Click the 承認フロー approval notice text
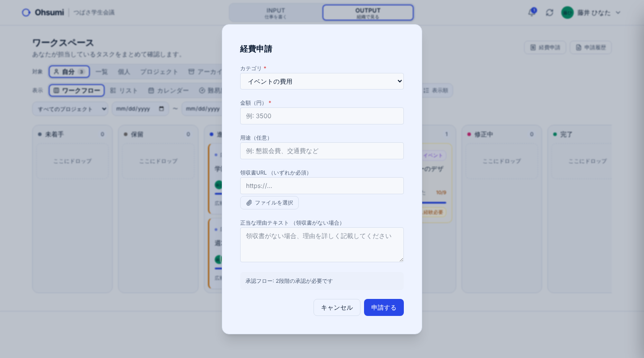Image resolution: width=644 pixels, height=358 pixels. point(289,281)
